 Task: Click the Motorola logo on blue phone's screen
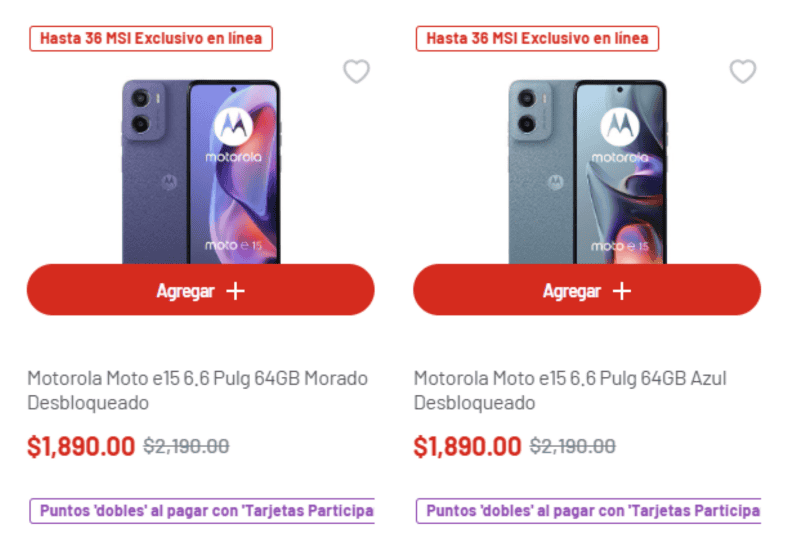620,128
